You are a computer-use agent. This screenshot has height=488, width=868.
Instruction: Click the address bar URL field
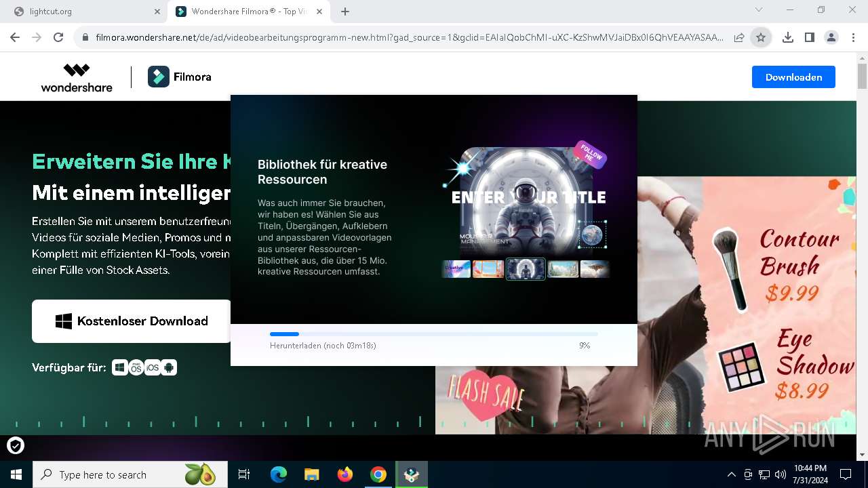[409, 38]
